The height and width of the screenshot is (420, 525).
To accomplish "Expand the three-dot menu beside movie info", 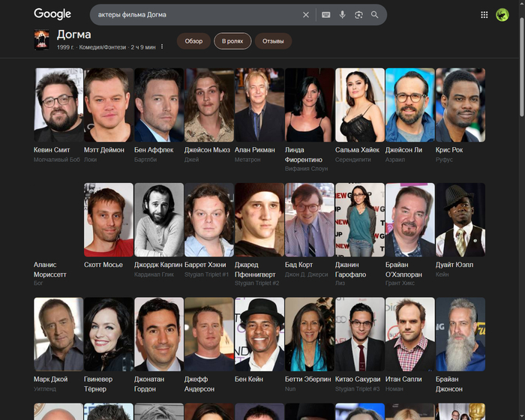I will [162, 46].
